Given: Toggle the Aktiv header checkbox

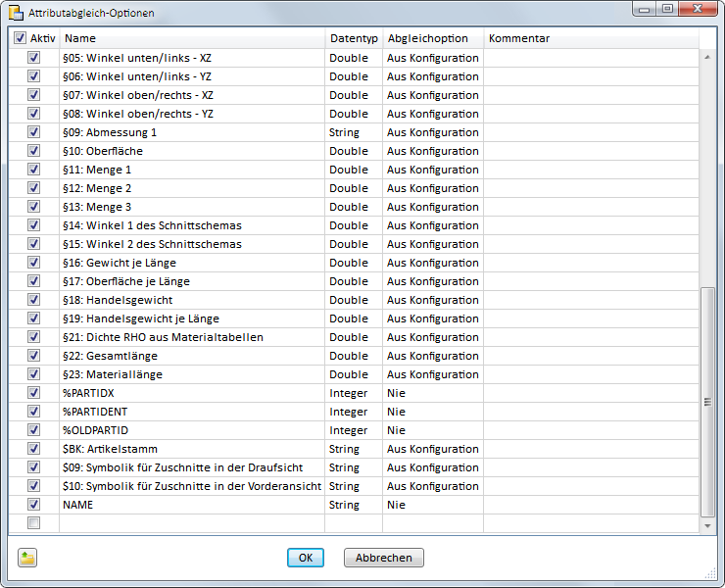Looking at the screenshot, I should pos(20,38).
